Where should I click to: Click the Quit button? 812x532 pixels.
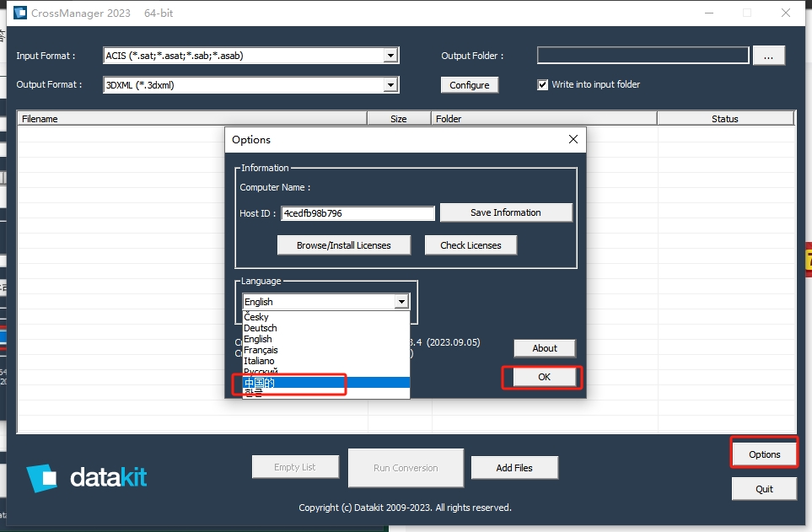(x=764, y=488)
